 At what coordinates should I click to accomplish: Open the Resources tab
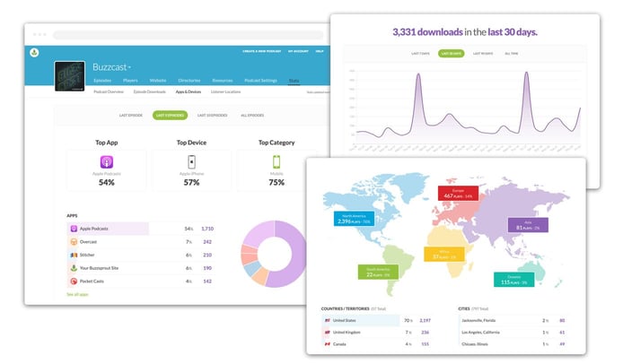223,81
